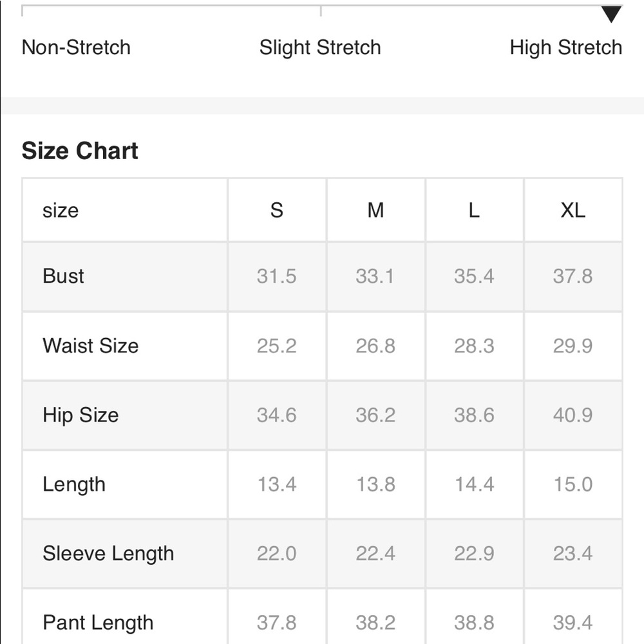Select the Slight Stretch label
The width and height of the screenshot is (644, 644).
point(320,48)
